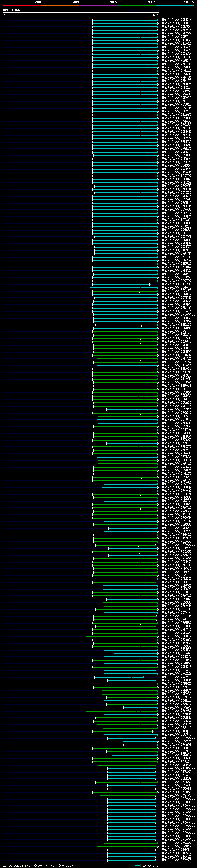Image resolution: width=197 pixels, height=868 pixels.
Task: Click hit label UniRef100_B9N872
Action: pyautogui.click(x=177, y=294)
